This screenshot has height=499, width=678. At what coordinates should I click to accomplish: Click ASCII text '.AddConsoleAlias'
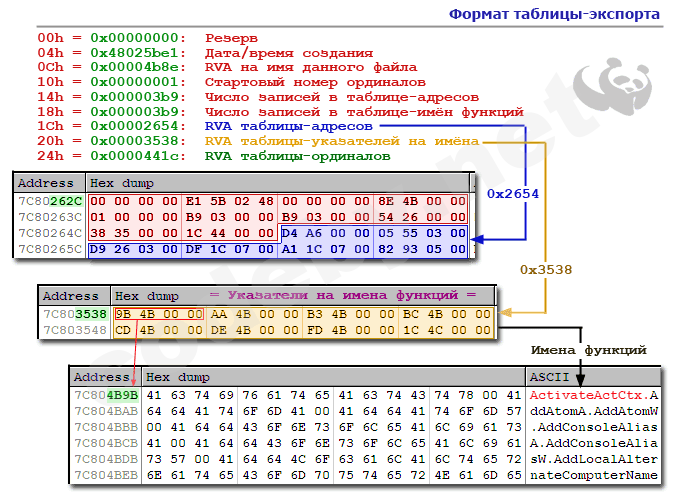594,427
